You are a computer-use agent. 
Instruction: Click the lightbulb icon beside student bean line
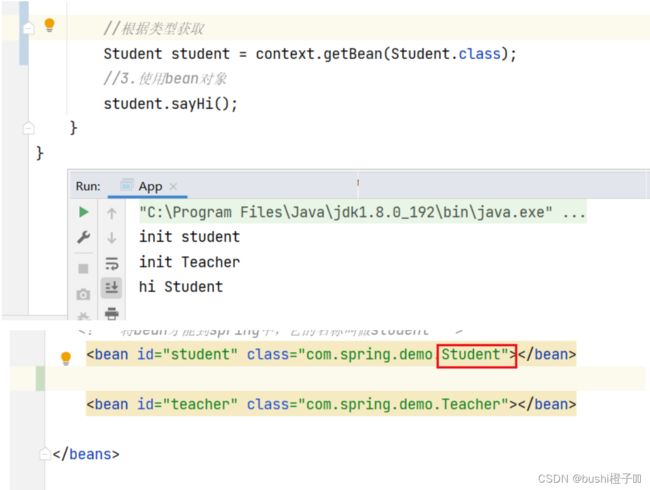pos(66,358)
